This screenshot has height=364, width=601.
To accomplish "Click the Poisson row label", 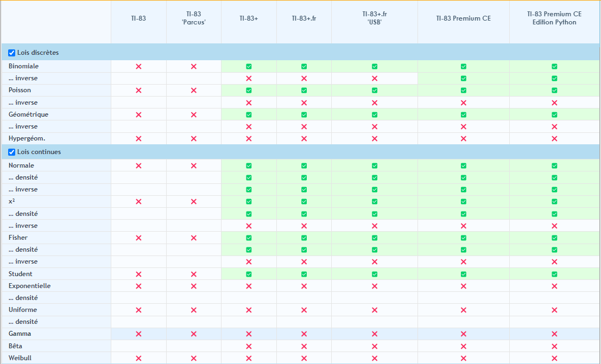I will [20, 90].
